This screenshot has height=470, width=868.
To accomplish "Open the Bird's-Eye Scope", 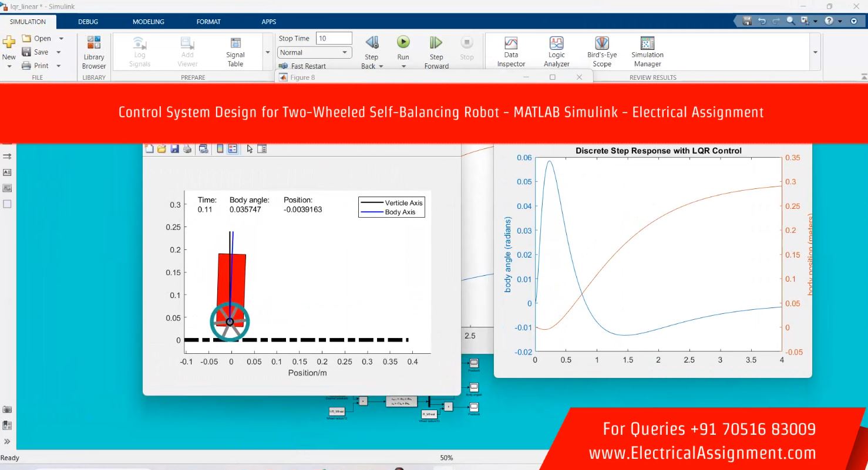I will pyautogui.click(x=602, y=52).
